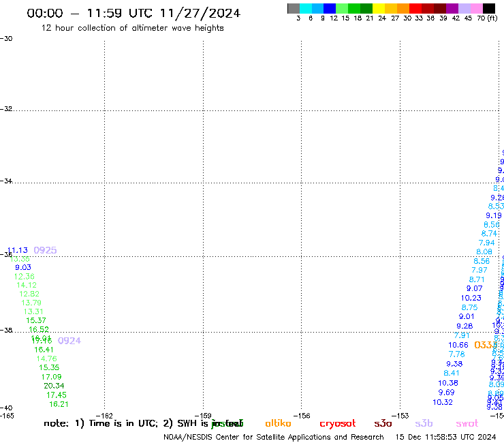Viewport: 504px width, 443px height.
Task: Click the -162 longitude axis label
Action: pyautogui.click(x=104, y=416)
